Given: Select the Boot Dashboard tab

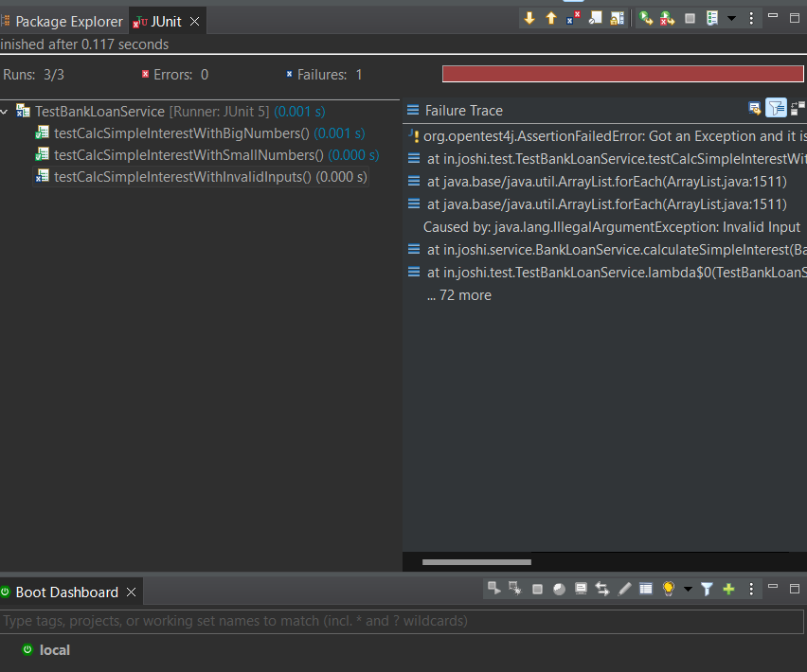Looking at the screenshot, I should 66,592.
